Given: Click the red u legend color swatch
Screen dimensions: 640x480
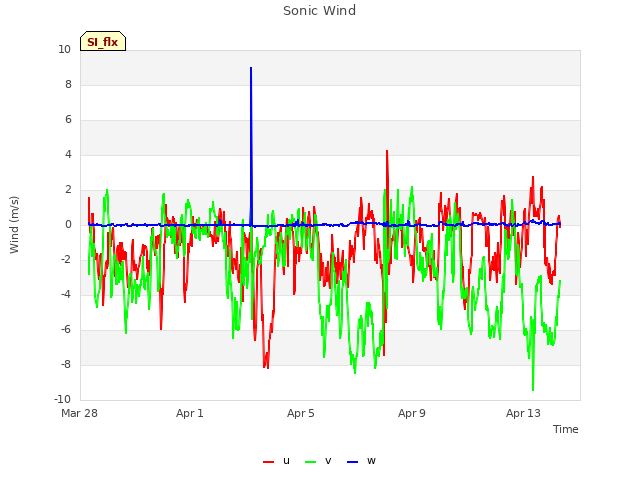Looking at the screenshot, I should click(268, 462).
